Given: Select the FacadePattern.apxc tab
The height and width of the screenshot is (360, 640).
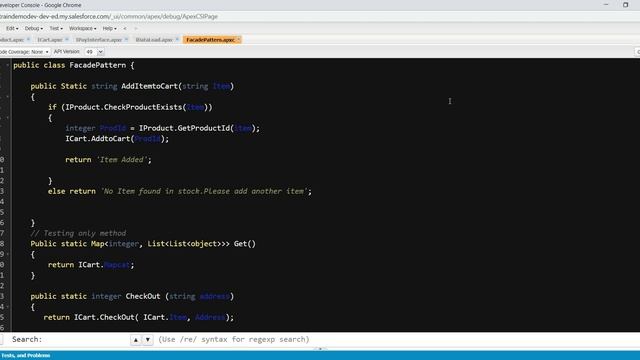Looking at the screenshot, I should pyautogui.click(x=210, y=40).
